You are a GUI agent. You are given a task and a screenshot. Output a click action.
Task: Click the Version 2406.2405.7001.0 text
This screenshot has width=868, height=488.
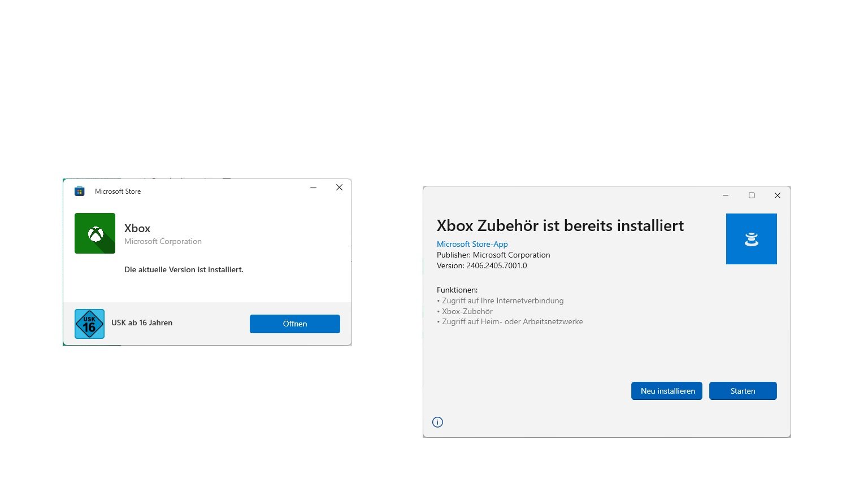(482, 265)
